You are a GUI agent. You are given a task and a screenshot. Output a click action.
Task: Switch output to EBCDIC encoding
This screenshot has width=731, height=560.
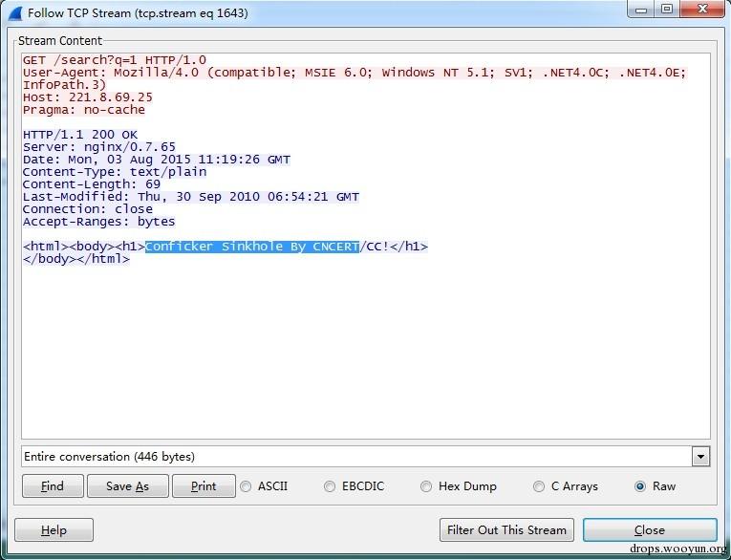coord(331,486)
